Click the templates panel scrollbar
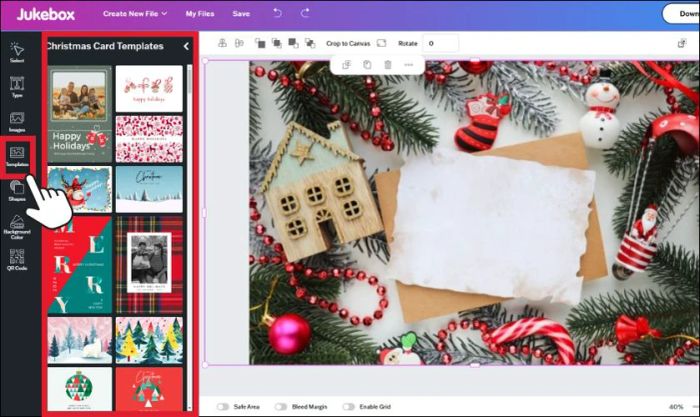This screenshot has height=417, width=700. tap(189, 80)
